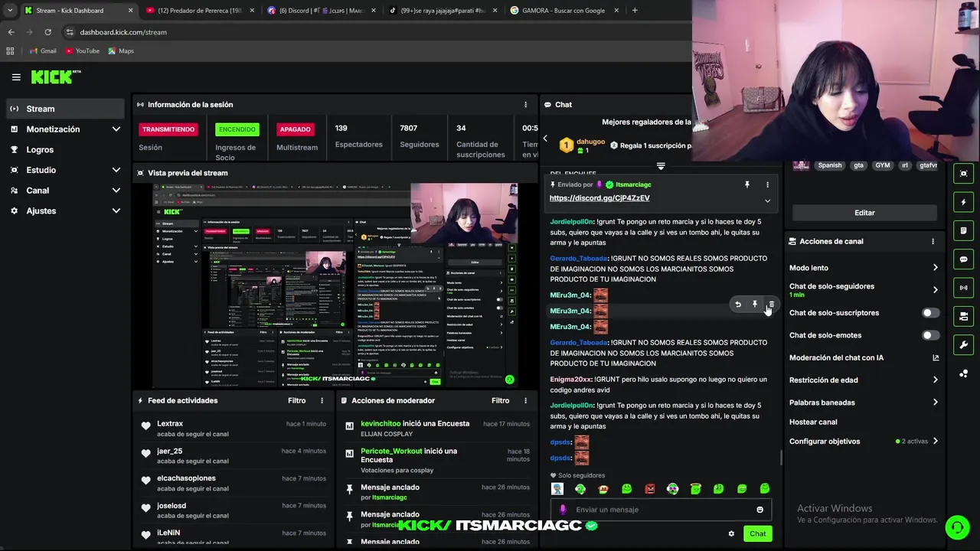The image size is (980, 551).
Task: Open Modo lento settings chevron
Action: [935, 268]
